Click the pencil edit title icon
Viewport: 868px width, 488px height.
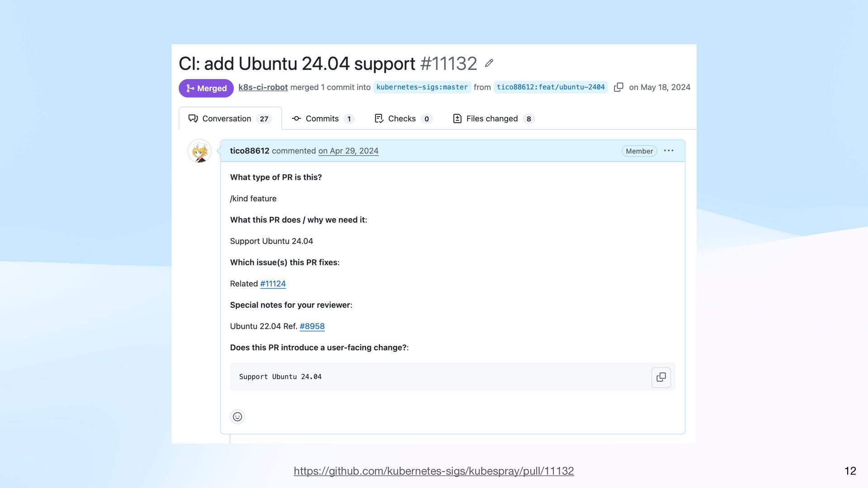click(x=489, y=63)
